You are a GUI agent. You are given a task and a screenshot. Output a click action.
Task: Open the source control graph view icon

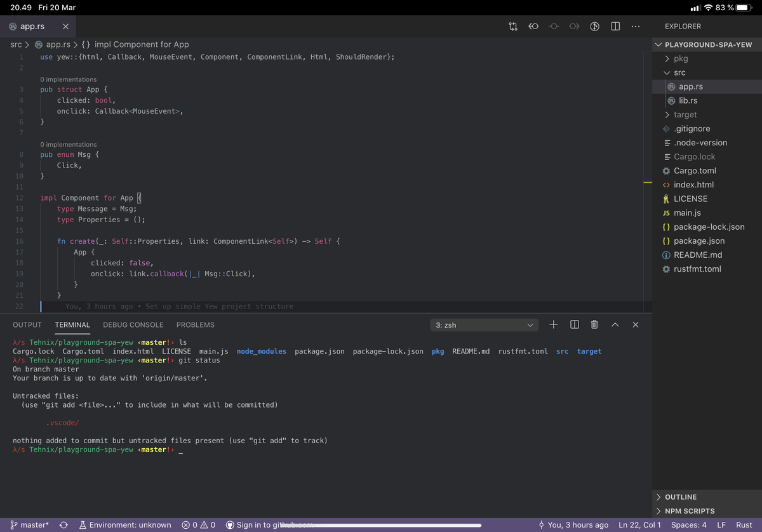[513, 26]
